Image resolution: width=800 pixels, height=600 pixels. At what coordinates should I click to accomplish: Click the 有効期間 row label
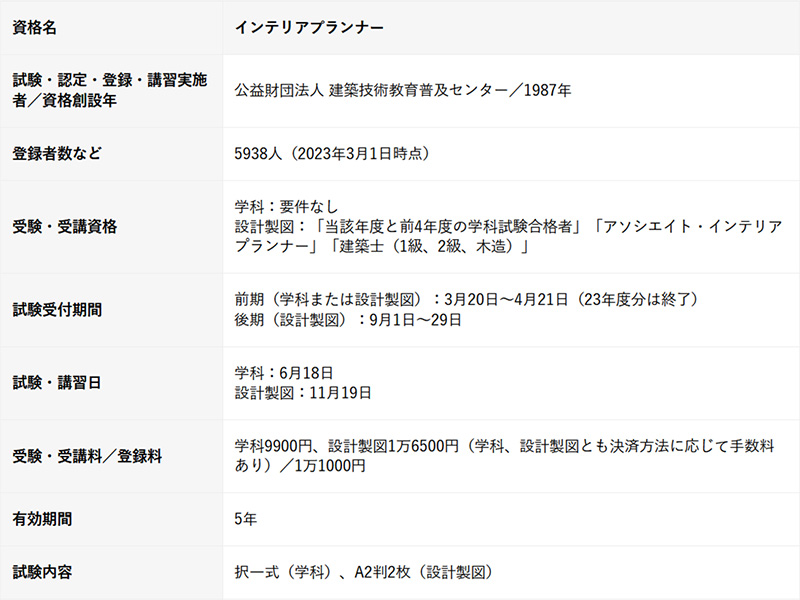42,519
